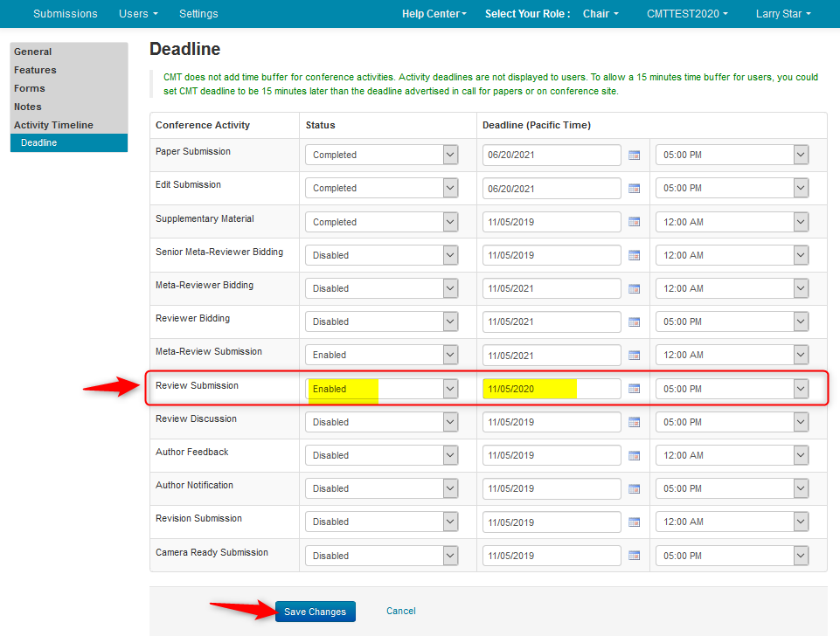840x643 pixels.
Task: Expand the Review Submission status dropdown
Action: coord(381,389)
